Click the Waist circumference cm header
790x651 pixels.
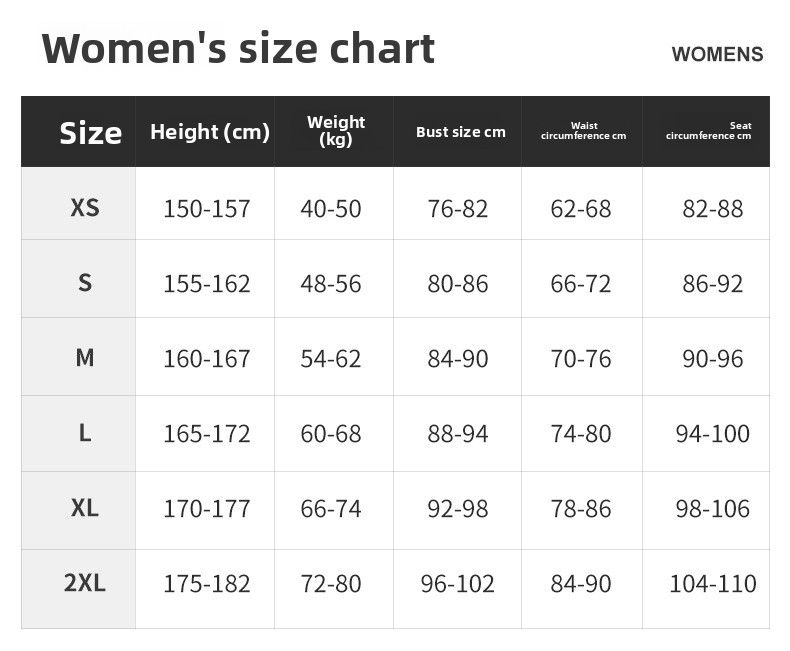tap(583, 131)
